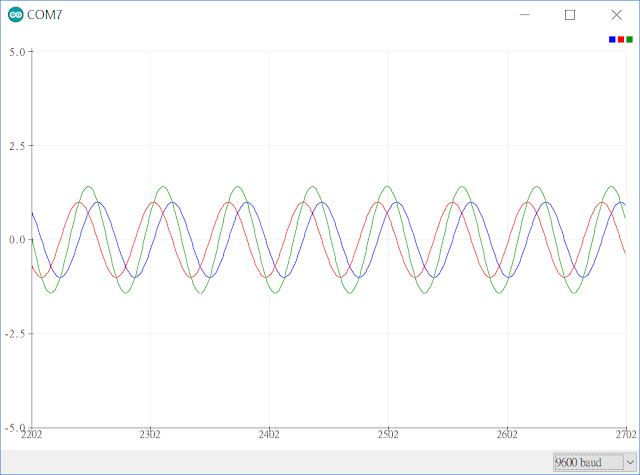Click the red series legend square
The width and height of the screenshot is (640, 475).
tap(621, 40)
